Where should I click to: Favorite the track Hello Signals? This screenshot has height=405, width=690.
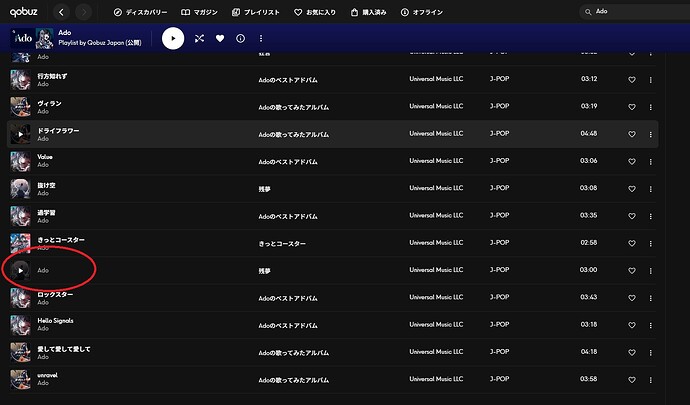pyautogui.click(x=631, y=325)
